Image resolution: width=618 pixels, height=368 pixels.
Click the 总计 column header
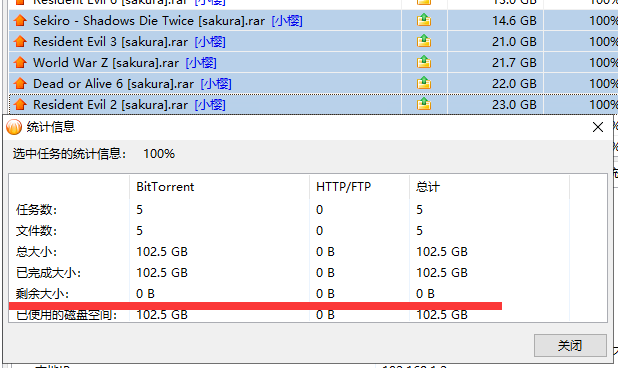pos(428,187)
